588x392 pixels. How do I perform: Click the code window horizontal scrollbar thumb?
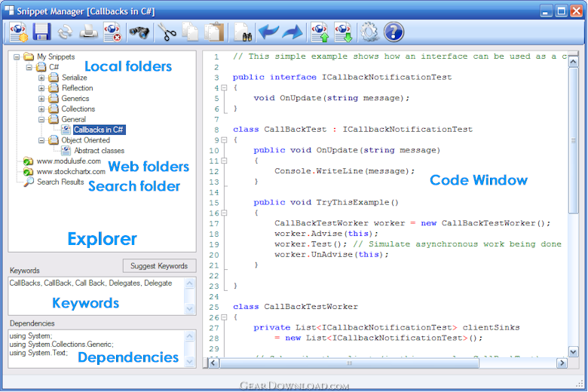pos(348,363)
